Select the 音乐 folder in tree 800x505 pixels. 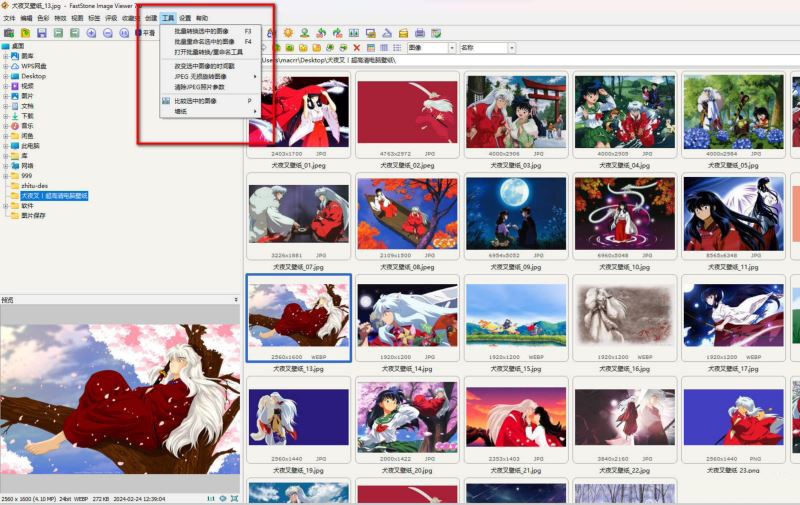pyautogui.click(x=28, y=126)
